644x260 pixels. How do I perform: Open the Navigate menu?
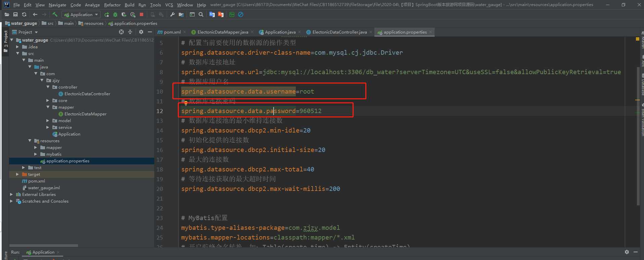click(x=57, y=5)
